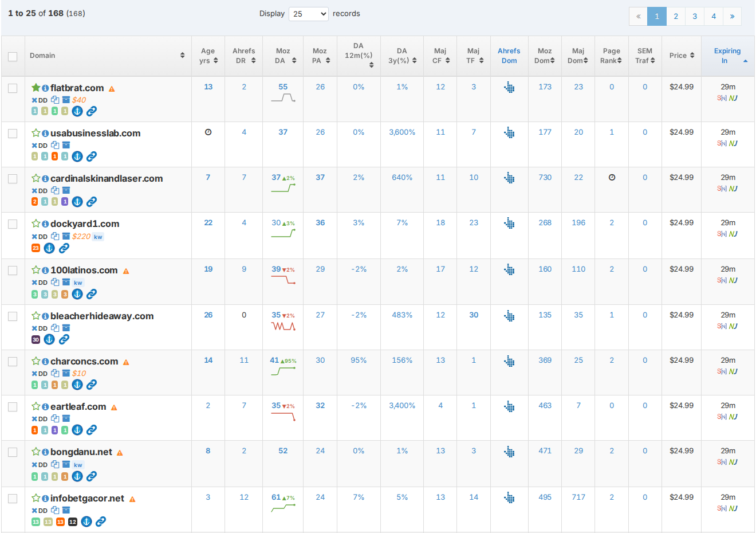Open archive box icon for 100latinos.com
The height and width of the screenshot is (533, 756).
click(x=66, y=282)
